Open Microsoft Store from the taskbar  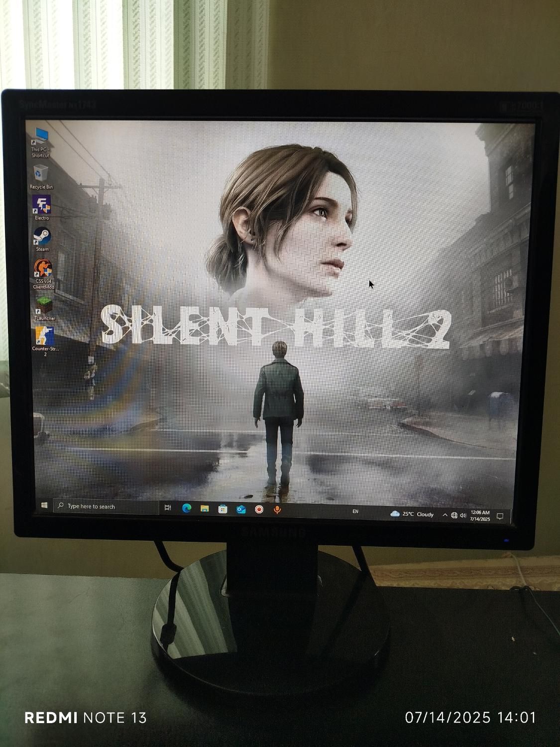223,509
